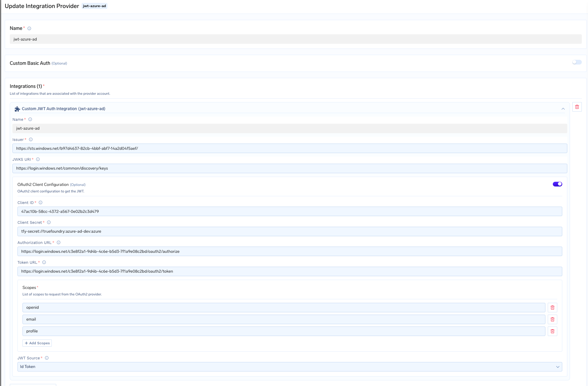Click the info icon next to Client ID
Viewport: 588px width, 386px height.
tap(41, 203)
